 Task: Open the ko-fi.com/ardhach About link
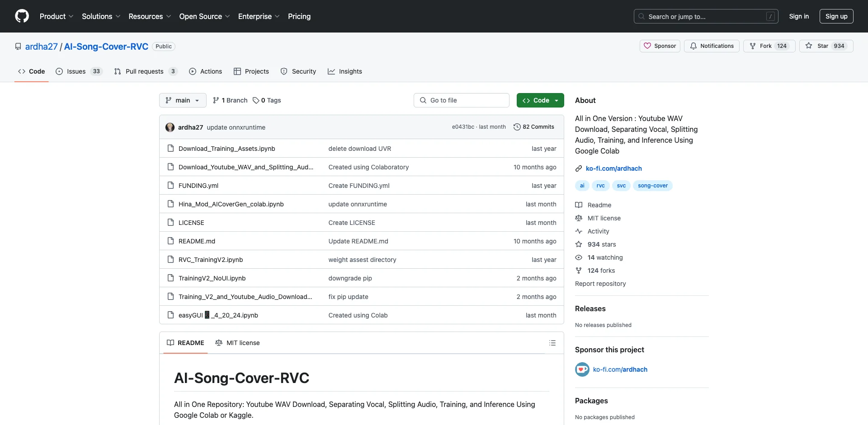coord(613,168)
